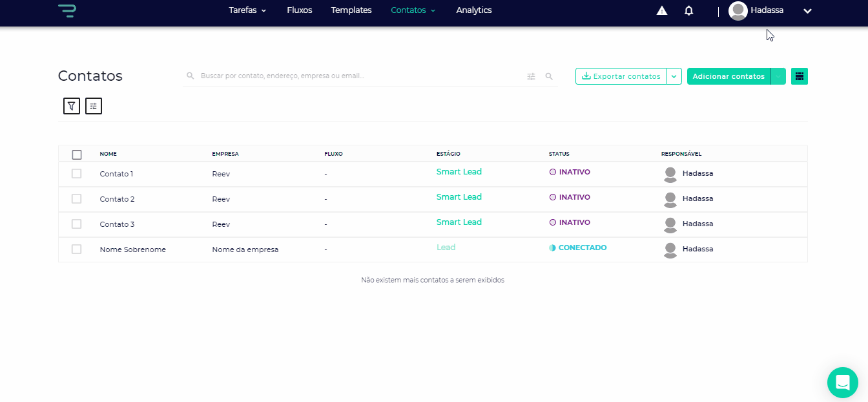Open Smart Lead stage for Contato 2
Viewport: 868px width, 402px height.
tap(459, 197)
